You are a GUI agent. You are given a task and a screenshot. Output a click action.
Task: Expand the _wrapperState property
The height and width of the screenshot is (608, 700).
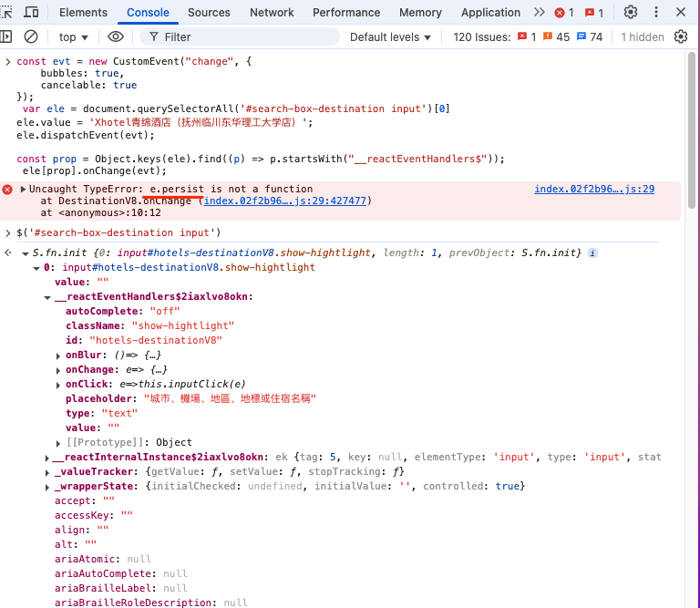click(46, 487)
